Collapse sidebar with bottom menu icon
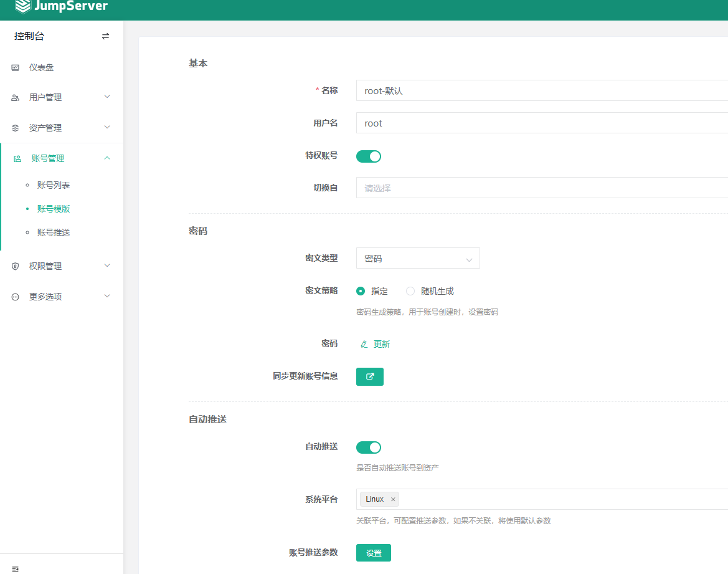728x574 pixels. 16,570
